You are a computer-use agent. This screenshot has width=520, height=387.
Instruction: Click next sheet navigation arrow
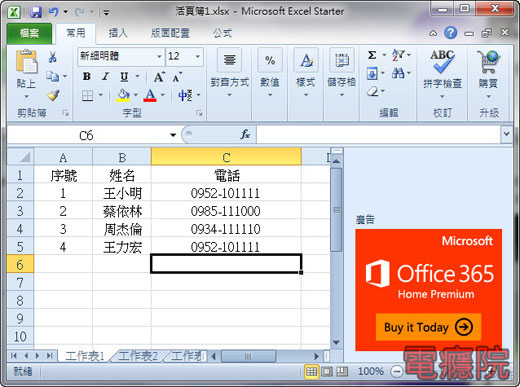tap(37, 356)
